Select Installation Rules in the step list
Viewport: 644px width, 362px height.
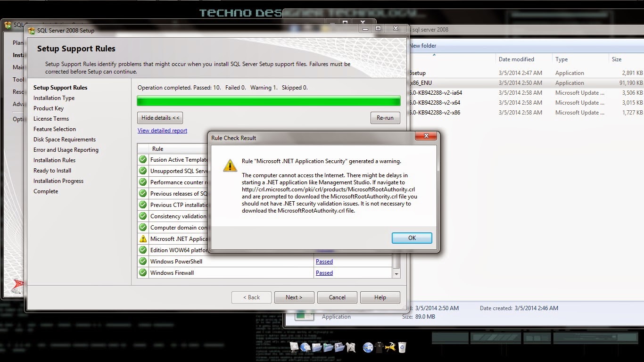coord(54,160)
